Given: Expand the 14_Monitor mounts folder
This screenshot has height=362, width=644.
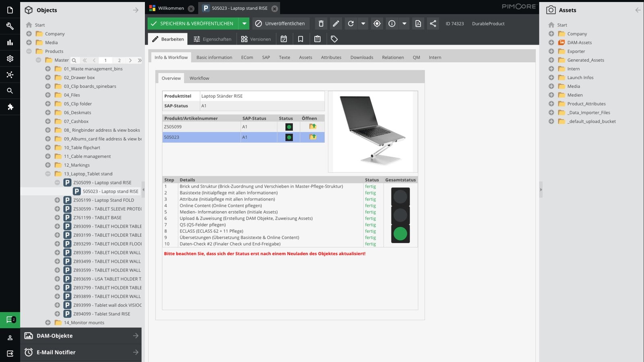Looking at the screenshot, I should 48,323.
